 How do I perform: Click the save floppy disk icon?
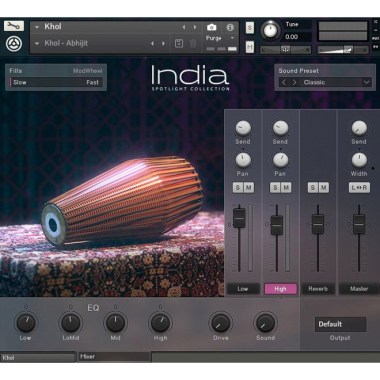179,43
